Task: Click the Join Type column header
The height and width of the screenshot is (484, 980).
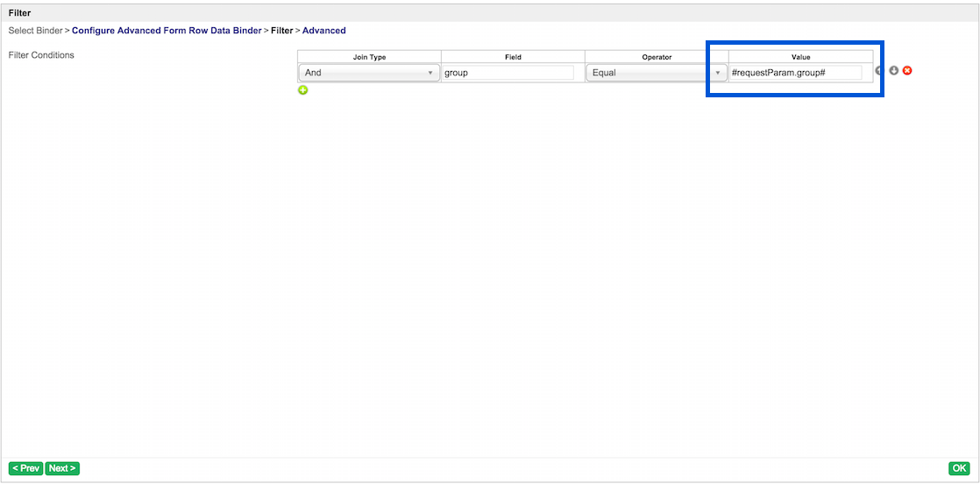Action: (369, 57)
